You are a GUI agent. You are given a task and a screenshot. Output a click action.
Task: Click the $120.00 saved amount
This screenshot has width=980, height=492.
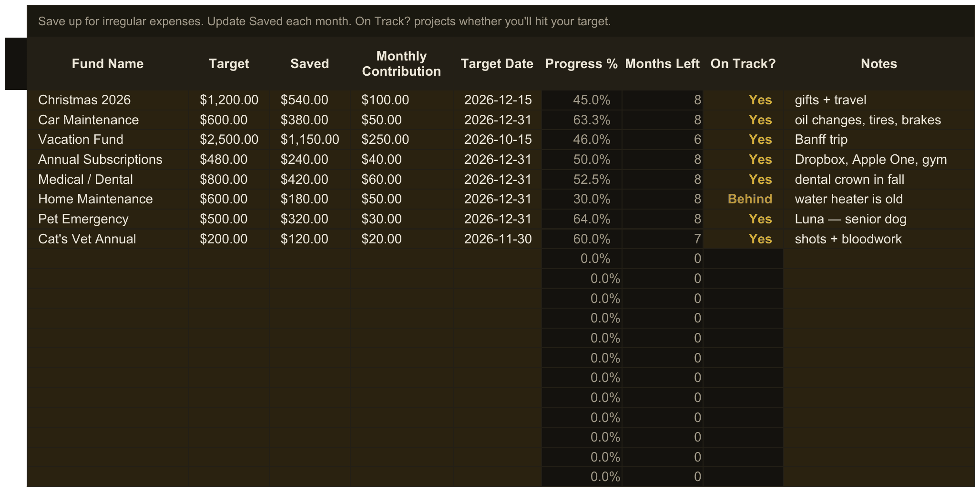(309, 239)
